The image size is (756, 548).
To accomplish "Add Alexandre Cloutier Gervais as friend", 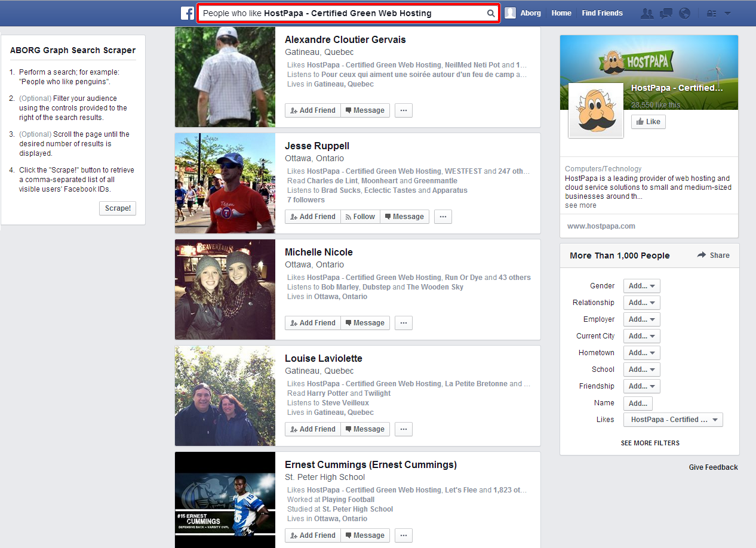I will [313, 110].
